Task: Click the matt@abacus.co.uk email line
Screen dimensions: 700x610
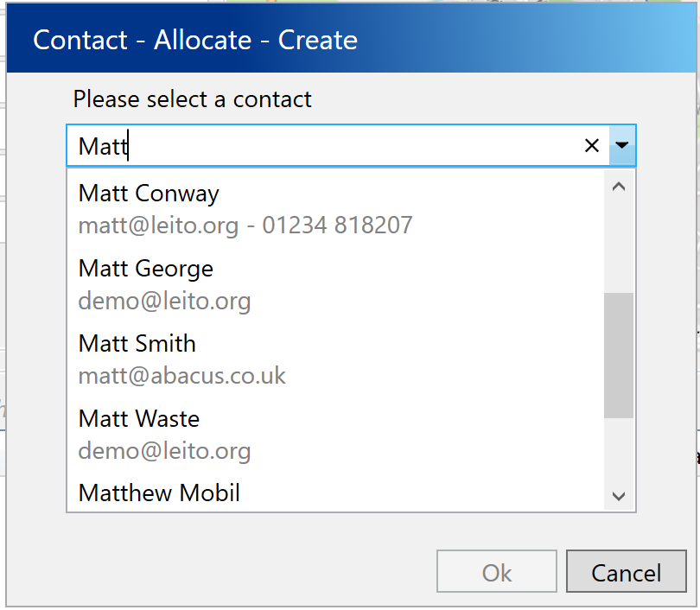Action: (x=181, y=377)
